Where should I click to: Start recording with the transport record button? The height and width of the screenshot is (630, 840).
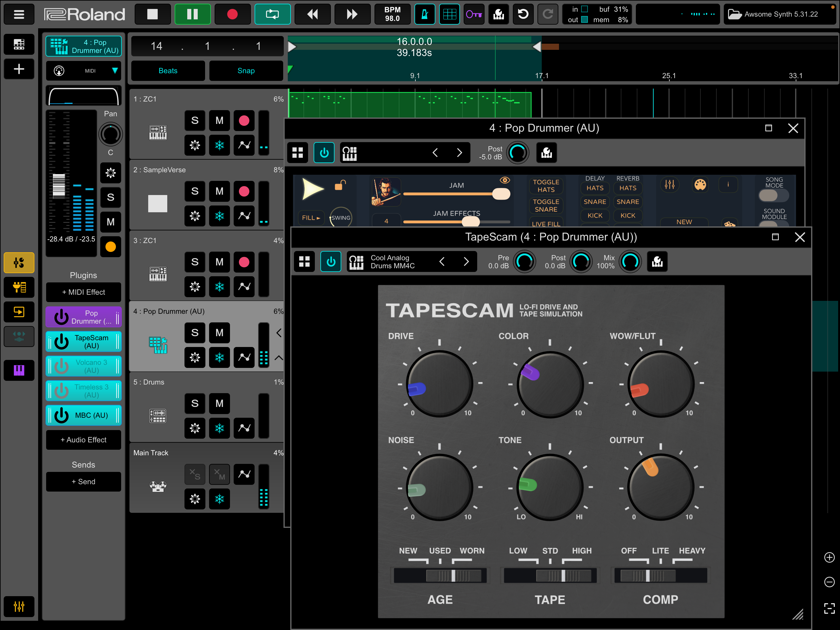pos(232,14)
